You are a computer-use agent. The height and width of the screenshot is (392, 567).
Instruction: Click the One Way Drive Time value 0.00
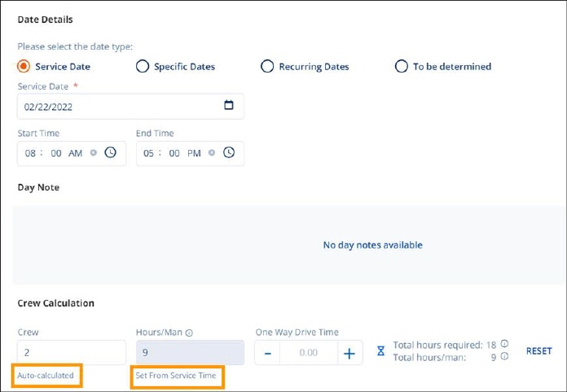coord(309,353)
